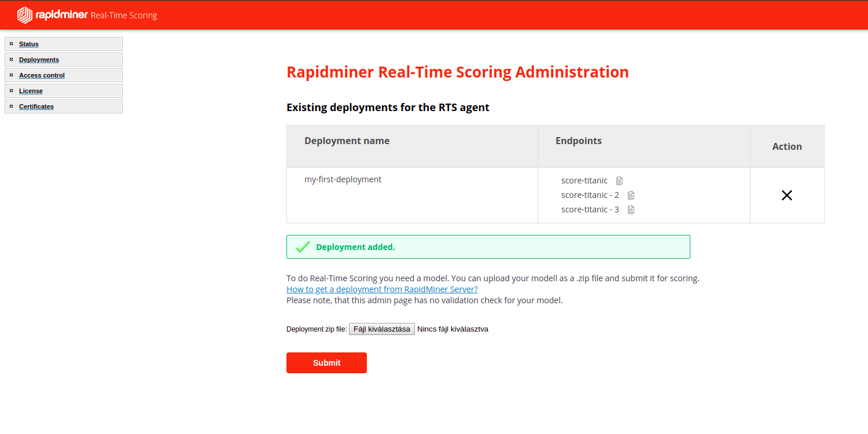Open the Certificates menu item
This screenshot has height=434, width=868.
point(36,106)
